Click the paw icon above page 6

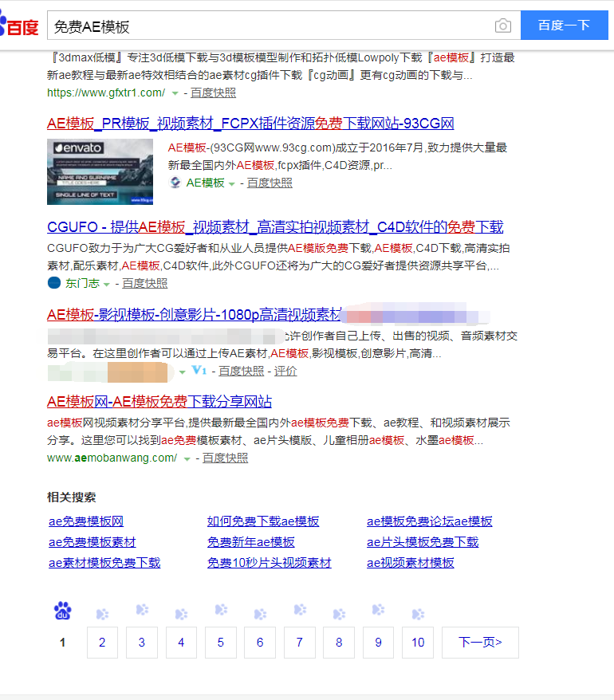pos(260,614)
